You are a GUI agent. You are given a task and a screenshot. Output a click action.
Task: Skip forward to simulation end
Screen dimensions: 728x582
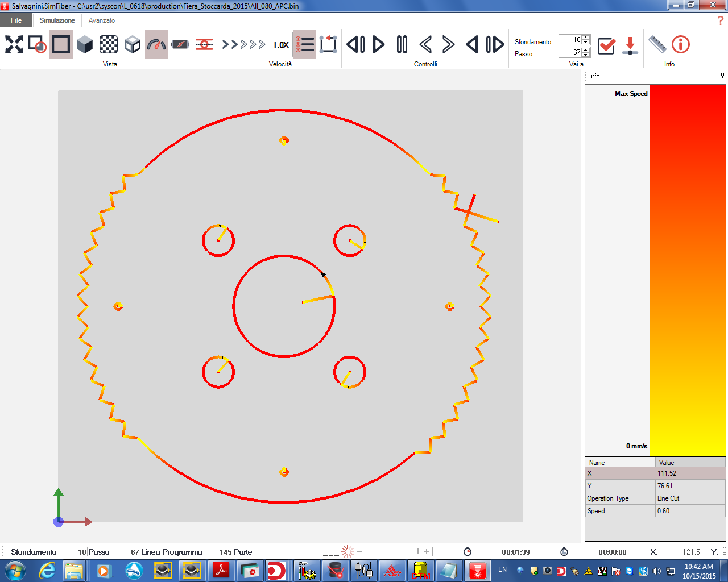point(495,44)
